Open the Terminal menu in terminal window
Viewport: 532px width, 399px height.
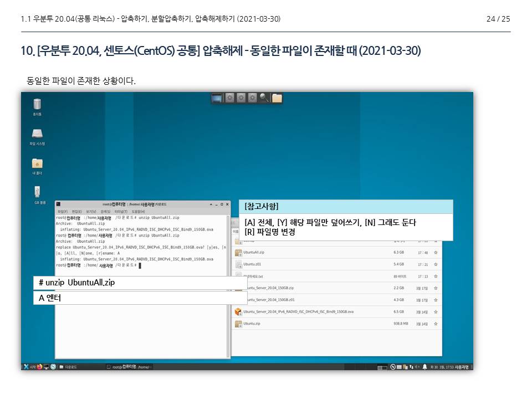point(121,211)
